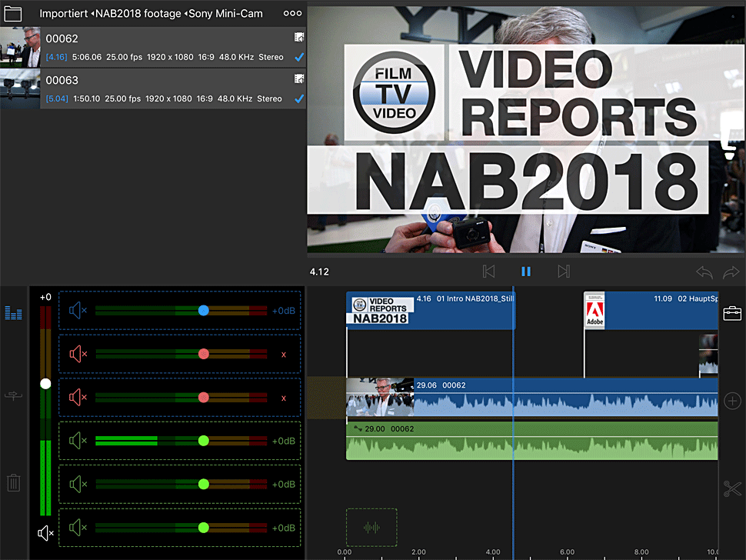Image resolution: width=746 pixels, height=560 pixels.
Task: Navigate to the NAB2018 footage breadcrumb
Action: (138, 14)
